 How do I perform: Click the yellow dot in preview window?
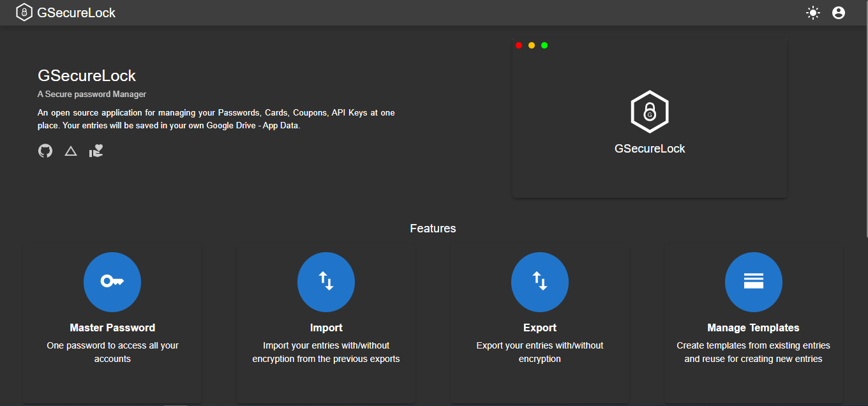pyautogui.click(x=532, y=45)
